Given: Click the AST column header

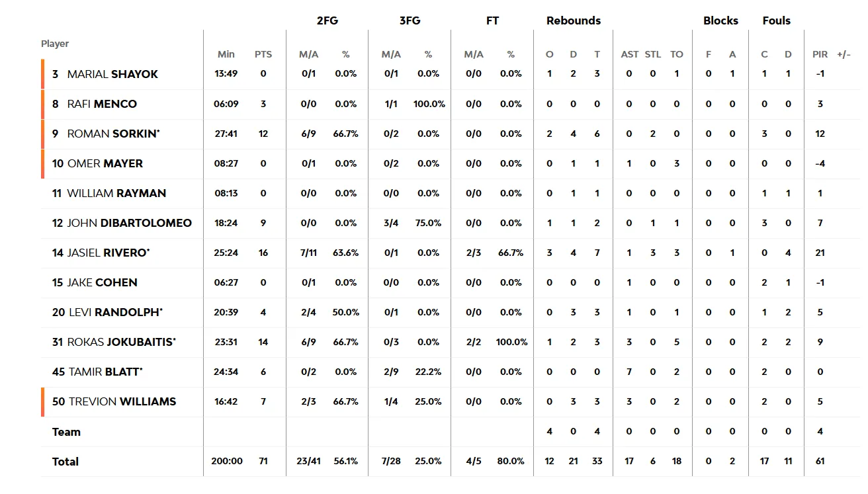Looking at the screenshot, I should 629,54.
